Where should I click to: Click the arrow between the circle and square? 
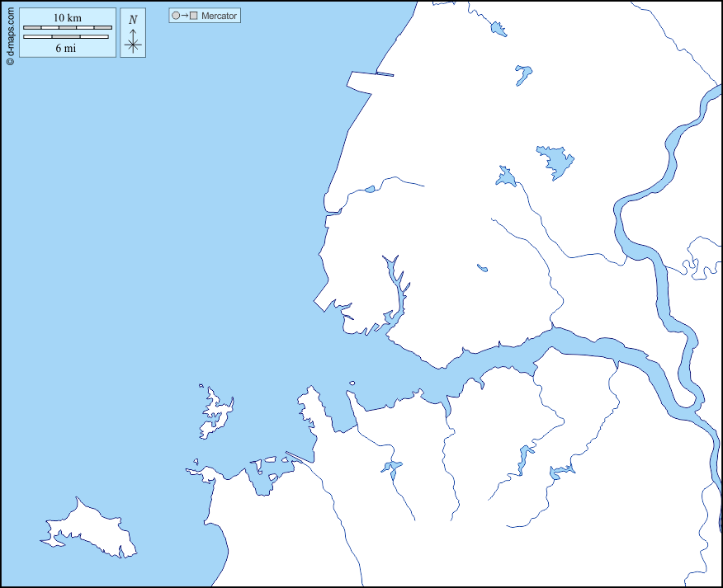coord(185,16)
